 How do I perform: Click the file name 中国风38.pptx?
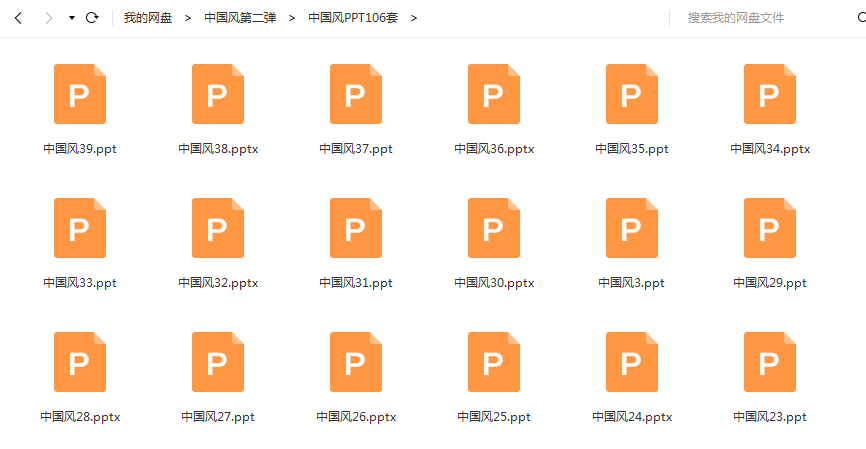218,149
